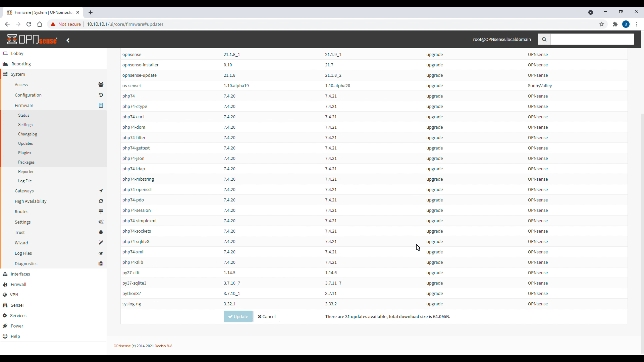644x362 pixels.
Task: Click the Reporting chart icon
Action: pos(5,64)
